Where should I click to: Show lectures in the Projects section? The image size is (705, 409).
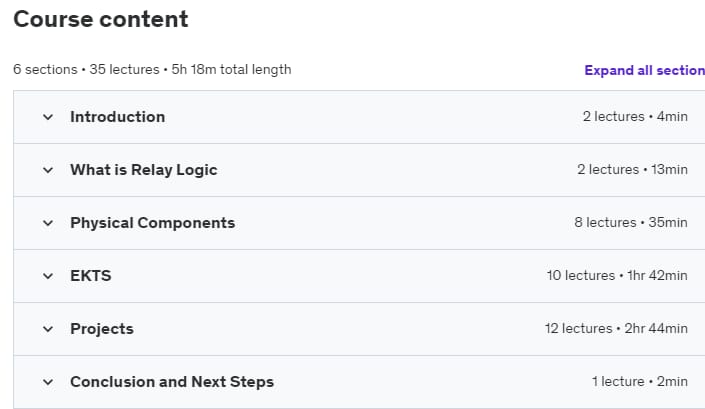tap(101, 329)
